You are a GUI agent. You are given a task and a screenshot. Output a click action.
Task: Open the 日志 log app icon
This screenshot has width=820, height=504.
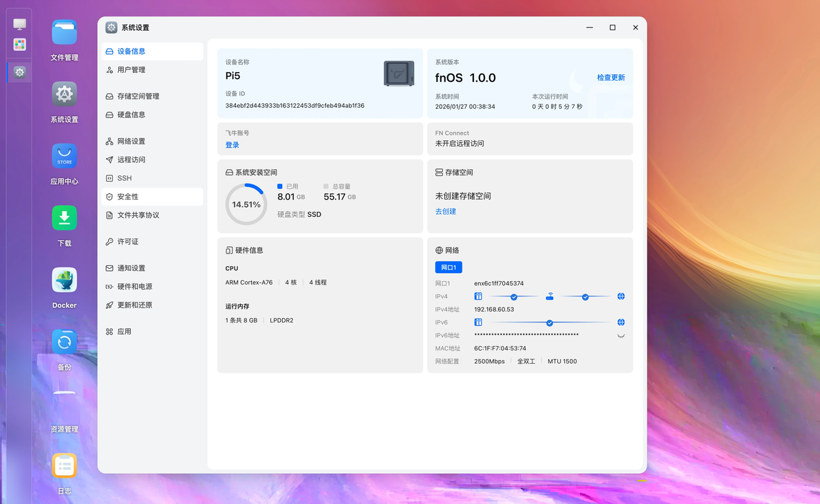65,465
